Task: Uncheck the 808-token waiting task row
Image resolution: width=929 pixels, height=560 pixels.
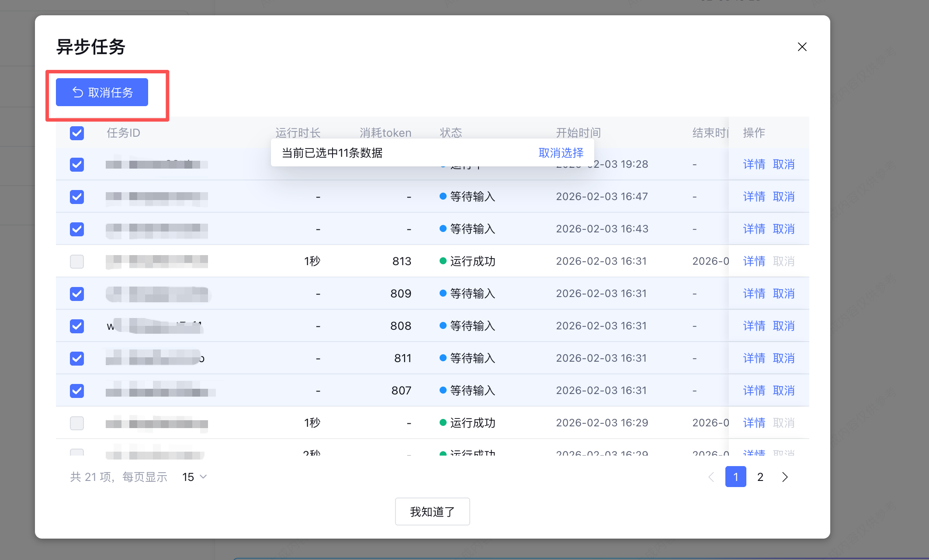Action: coord(77,326)
